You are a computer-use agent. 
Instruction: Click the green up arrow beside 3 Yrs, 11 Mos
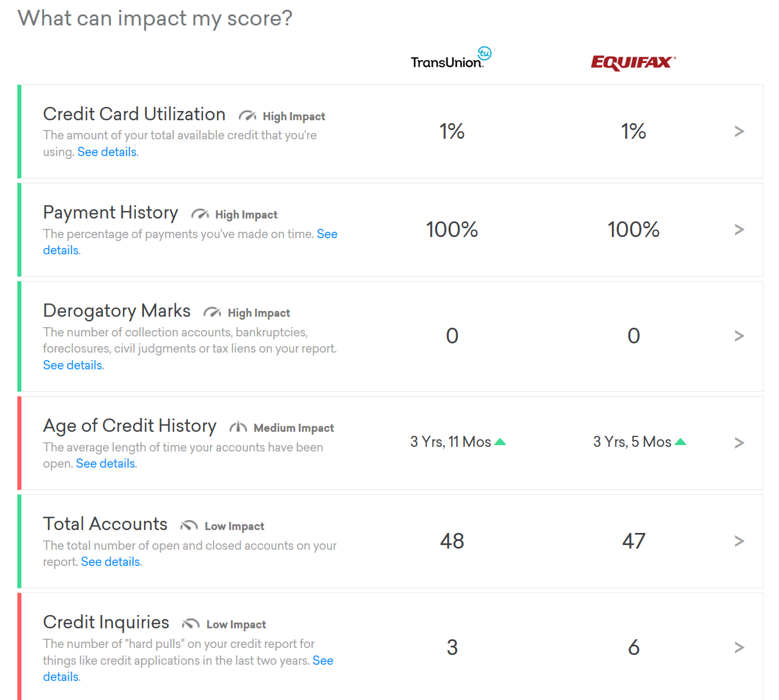pyautogui.click(x=500, y=442)
